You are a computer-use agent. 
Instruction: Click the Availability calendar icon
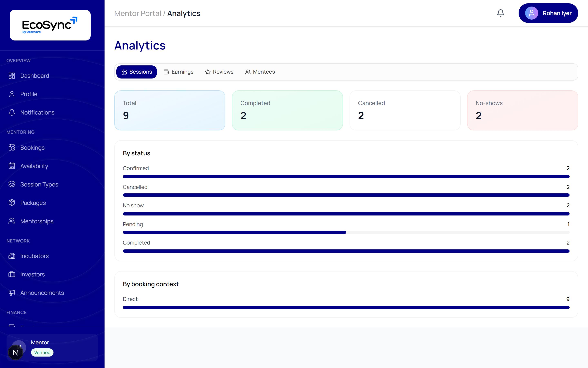pos(12,166)
